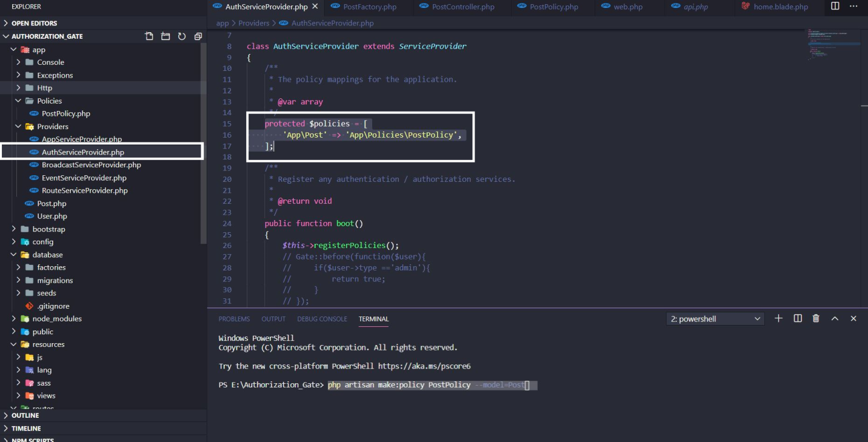868x442 pixels.
Task: Open a new terminal instance
Action: pos(778,318)
